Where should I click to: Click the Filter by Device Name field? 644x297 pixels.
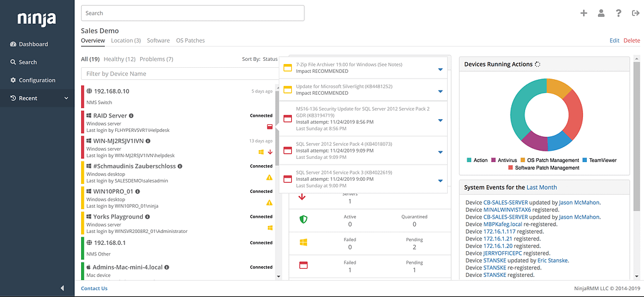180,74
